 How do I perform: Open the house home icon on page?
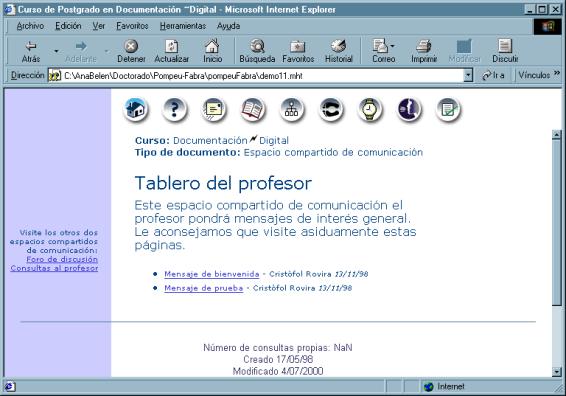point(136,109)
